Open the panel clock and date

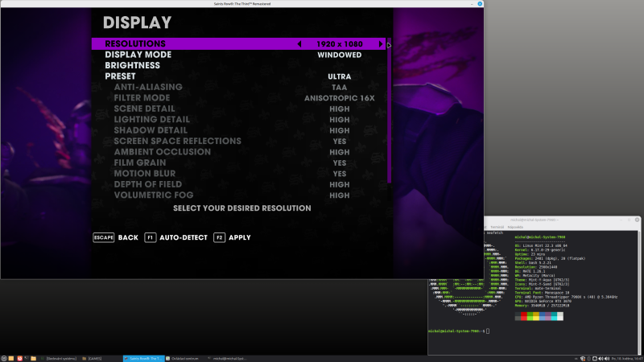(627, 358)
